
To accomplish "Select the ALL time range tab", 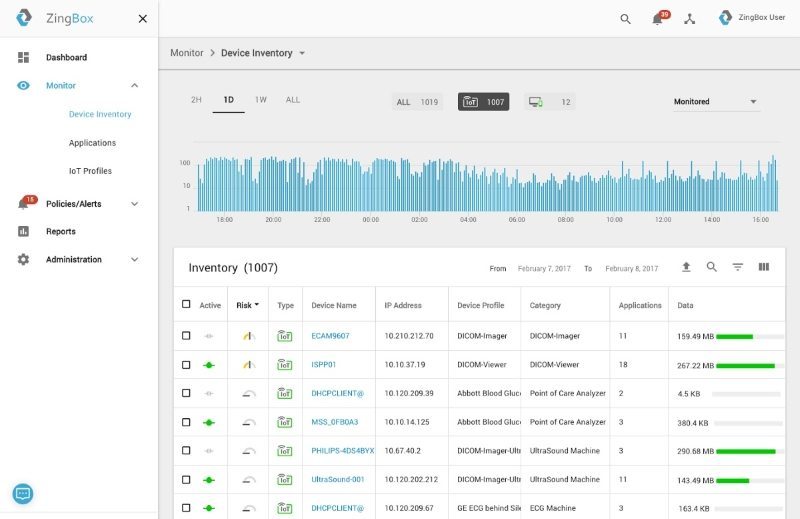I will tap(292, 100).
